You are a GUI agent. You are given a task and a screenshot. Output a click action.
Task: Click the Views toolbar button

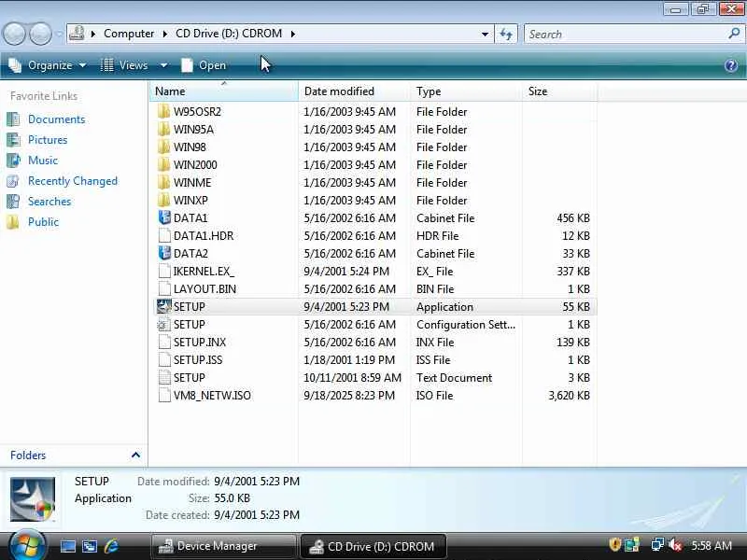125,65
